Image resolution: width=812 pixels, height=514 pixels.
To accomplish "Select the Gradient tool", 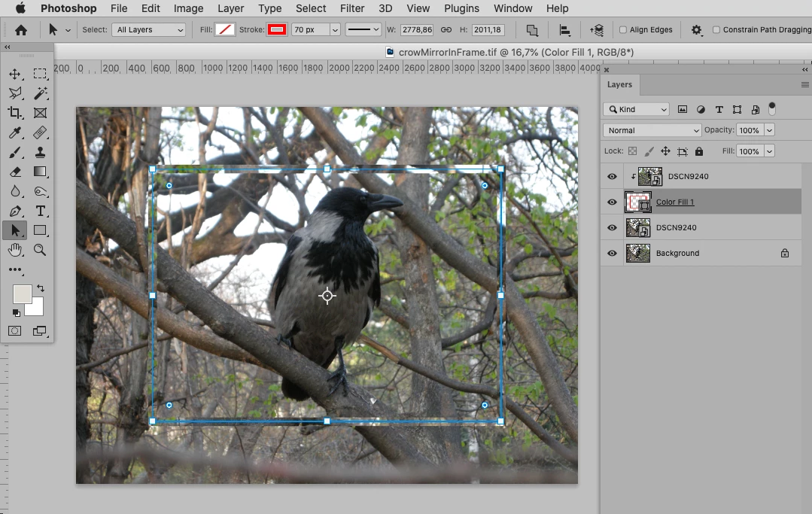I will pyautogui.click(x=40, y=172).
